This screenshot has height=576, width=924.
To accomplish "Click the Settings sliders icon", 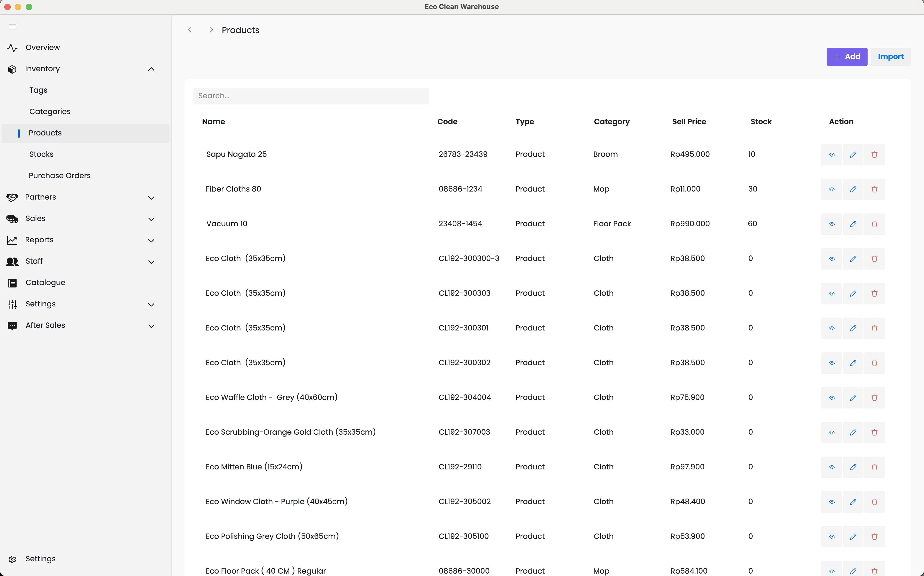I will 12,304.
